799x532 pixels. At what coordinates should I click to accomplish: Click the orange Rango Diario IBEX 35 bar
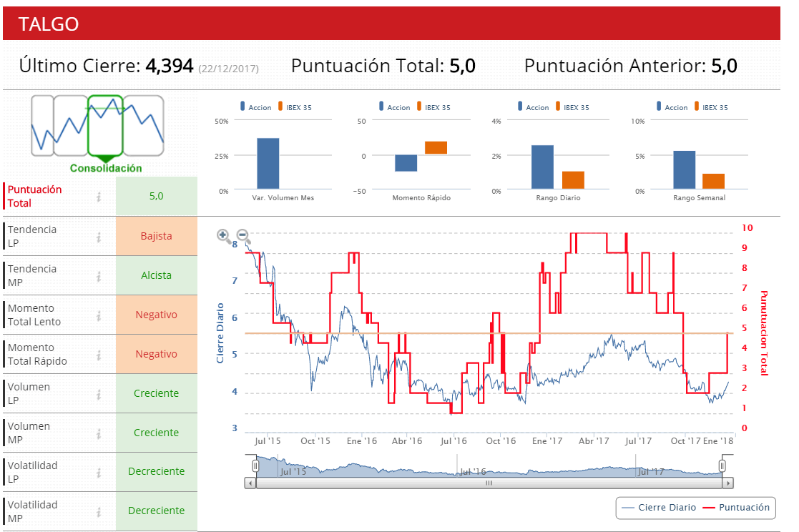(x=573, y=180)
